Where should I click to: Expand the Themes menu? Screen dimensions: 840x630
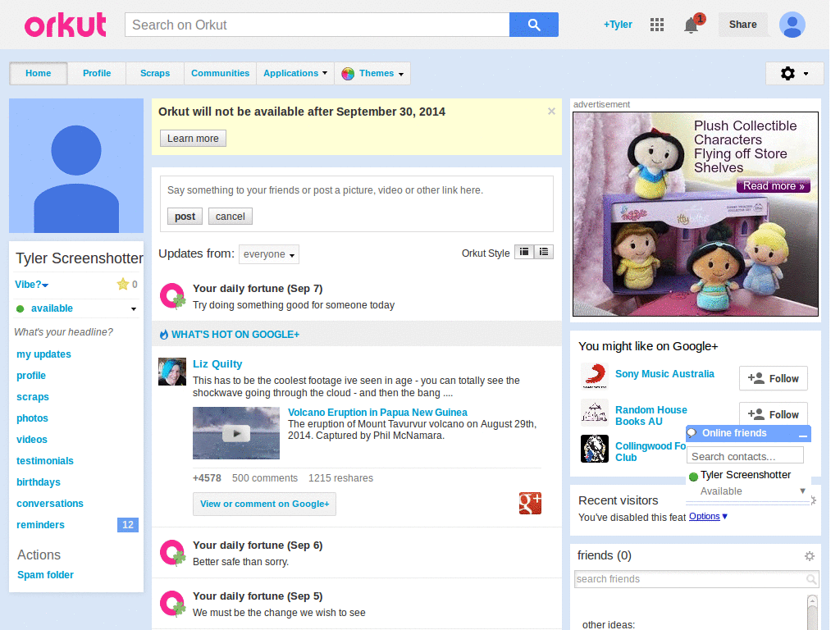[x=373, y=73]
